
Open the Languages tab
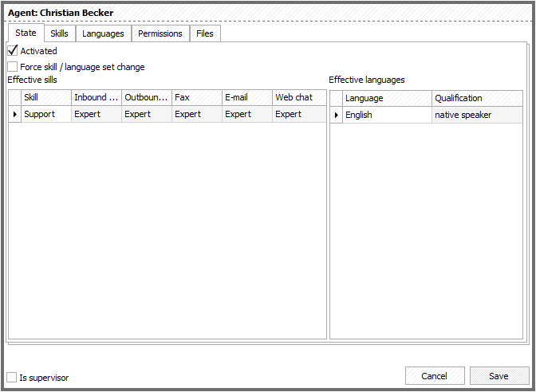pos(103,33)
